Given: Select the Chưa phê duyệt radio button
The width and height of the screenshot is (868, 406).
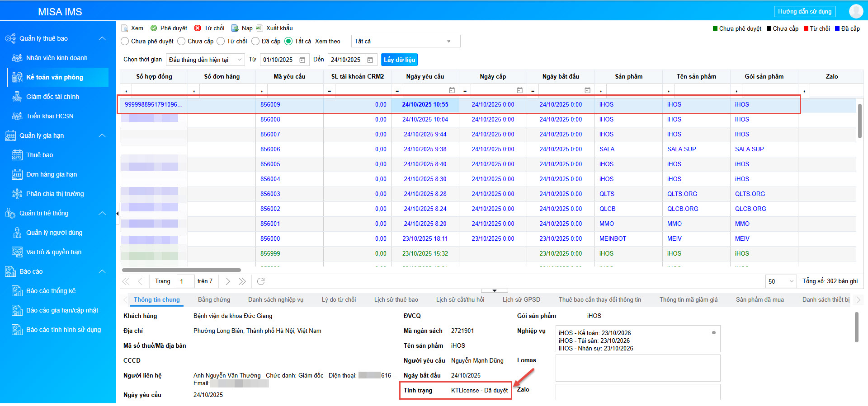Looking at the screenshot, I should (125, 41).
